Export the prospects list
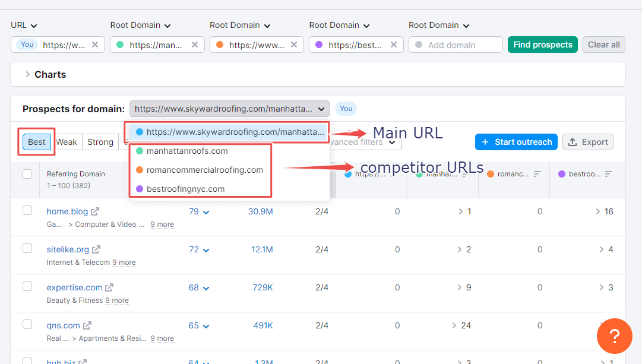This screenshot has width=642, height=364. (588, 142)
